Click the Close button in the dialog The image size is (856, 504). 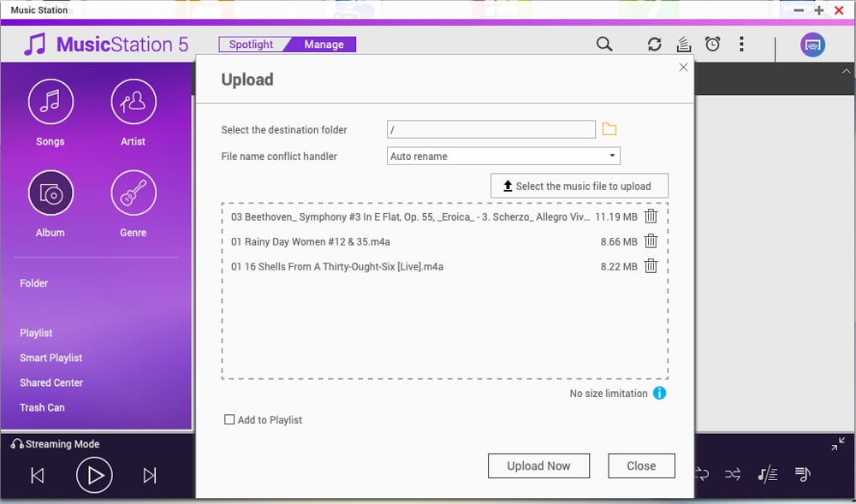(641, 465)
